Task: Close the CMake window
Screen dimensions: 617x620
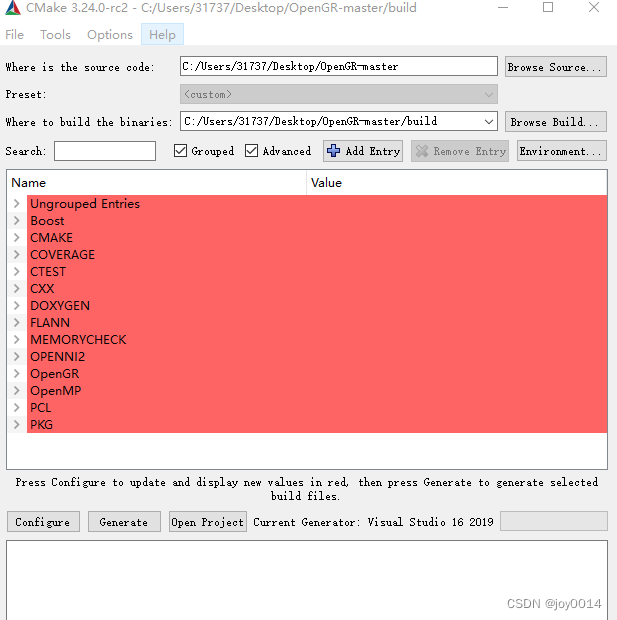Action: pos(594,8)
